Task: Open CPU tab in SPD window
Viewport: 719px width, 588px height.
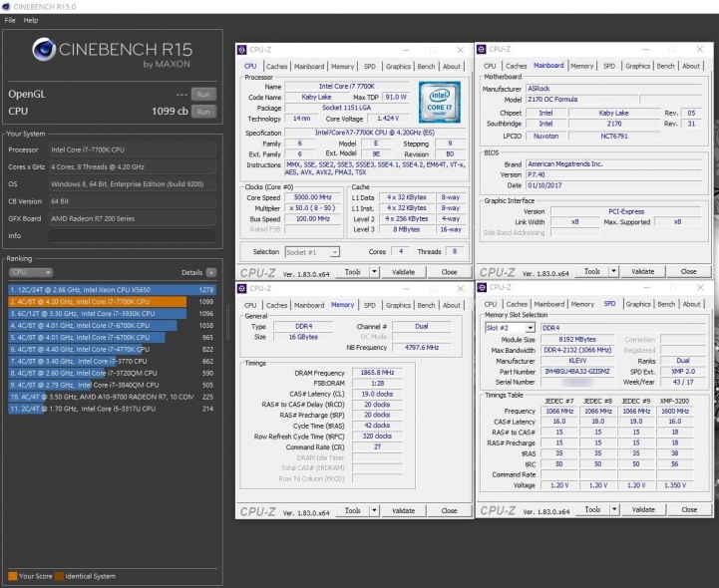Action: click(491, 304)
